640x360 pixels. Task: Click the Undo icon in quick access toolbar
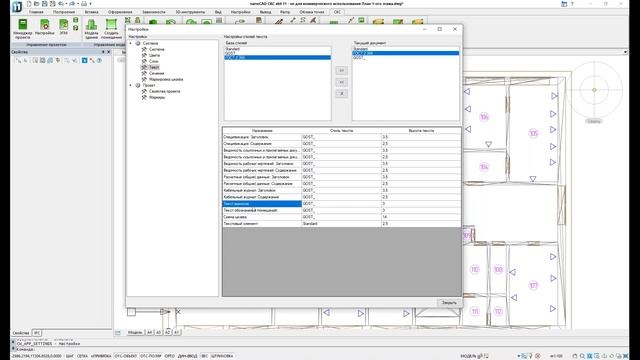61,4
